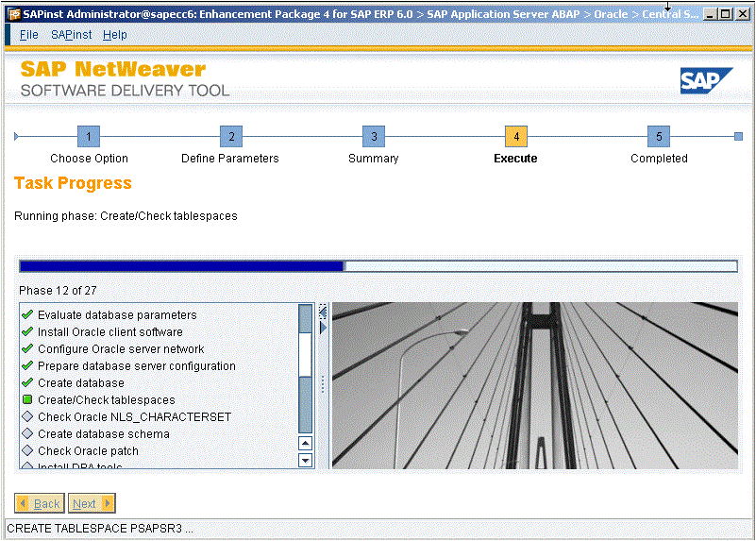756x541 pixels.
Task: Expand the phase list using the right splitter arrow
Action: coord(323,327)
